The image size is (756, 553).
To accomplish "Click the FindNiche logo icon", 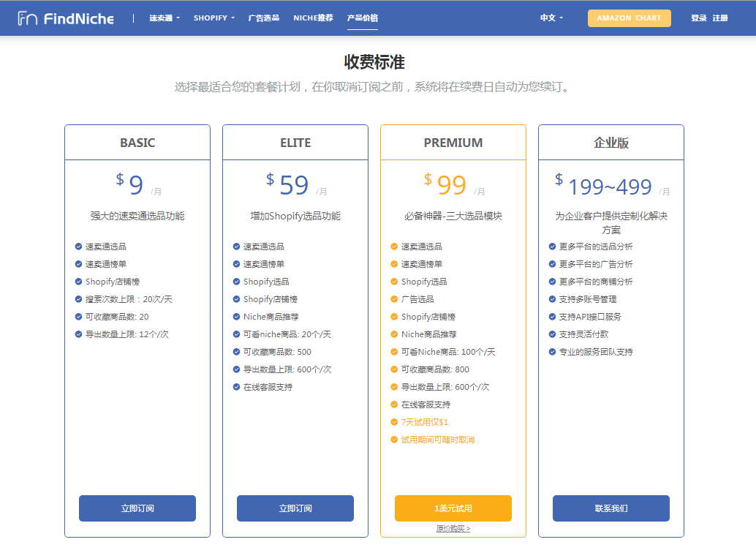I will coord(28,18).
